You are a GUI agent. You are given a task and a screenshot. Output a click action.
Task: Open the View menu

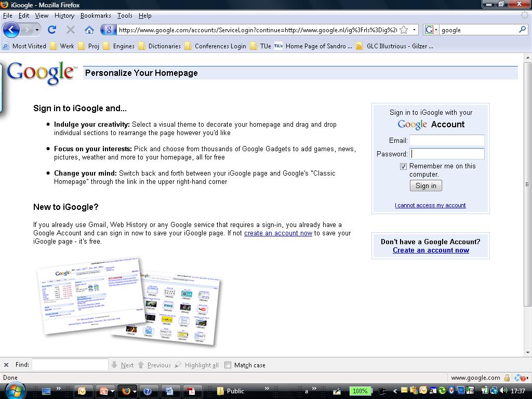pos(42,16)
